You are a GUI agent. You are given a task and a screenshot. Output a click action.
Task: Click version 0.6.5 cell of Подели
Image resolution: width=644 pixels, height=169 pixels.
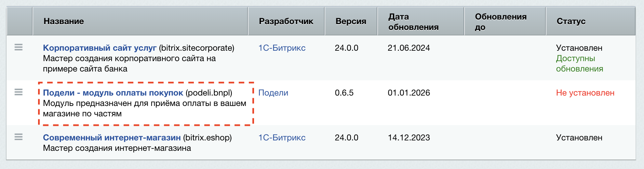tap(344, 93)
